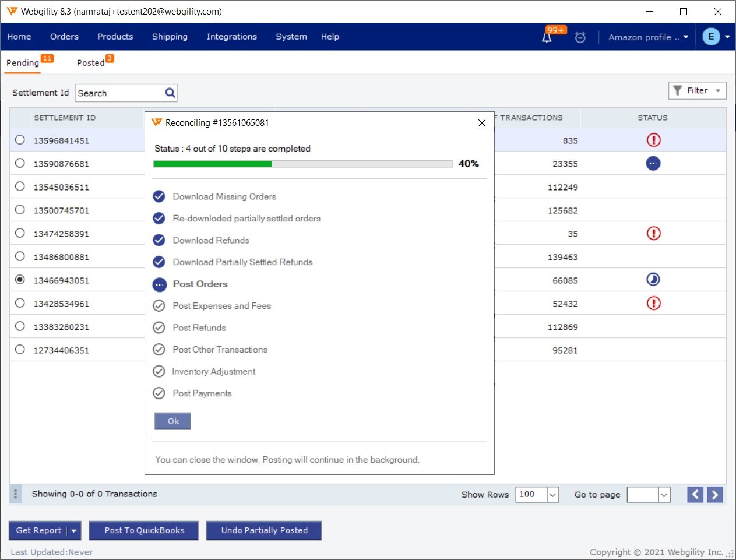
Task: Select settlement 13474258391 radio button
Action: click(20, 233)
